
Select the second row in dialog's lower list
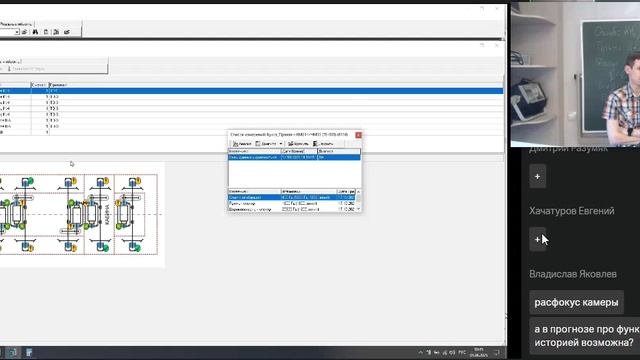coord(292,203)
